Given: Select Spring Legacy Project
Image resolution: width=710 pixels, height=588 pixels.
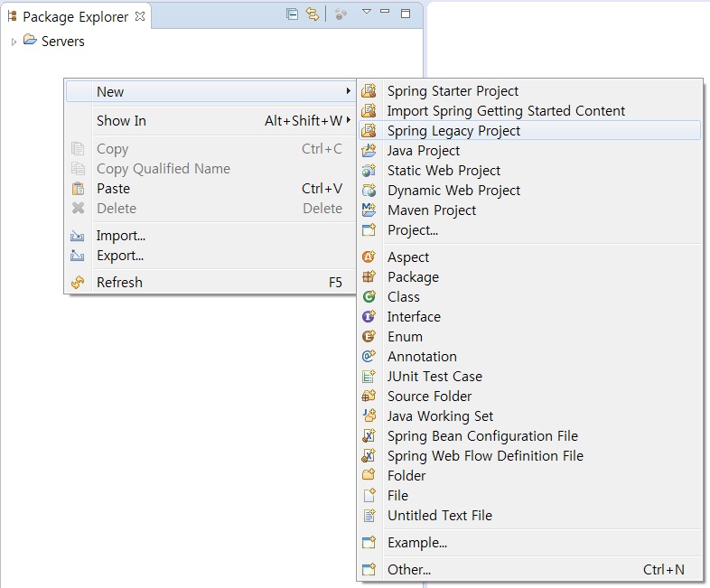Looking at the screenshot, I should 529,130.
